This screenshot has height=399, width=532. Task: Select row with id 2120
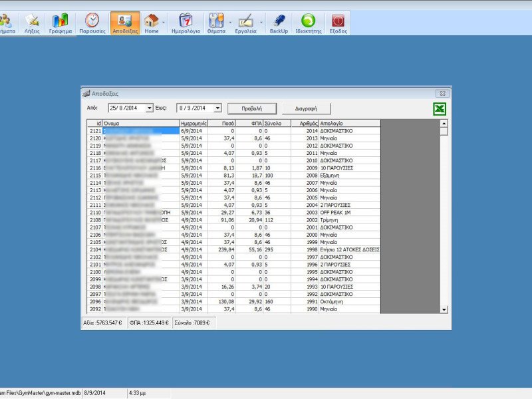[x=234, y=138]
